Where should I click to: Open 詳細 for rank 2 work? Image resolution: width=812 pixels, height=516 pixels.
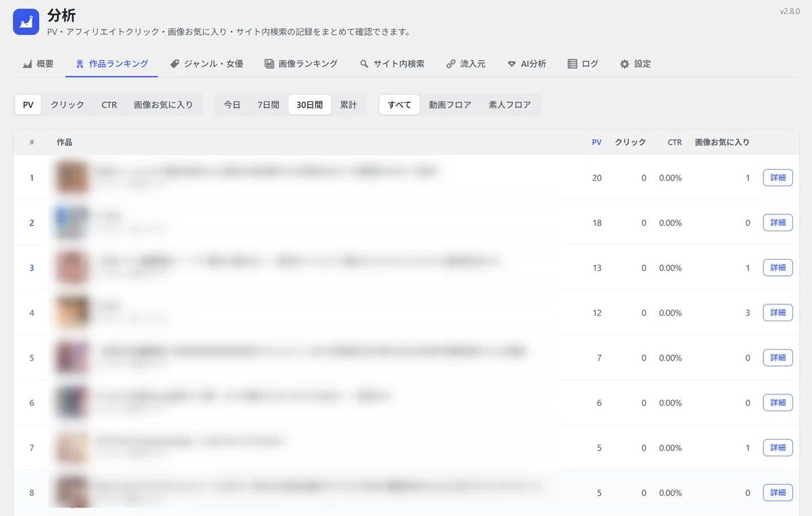pos(778,222)
